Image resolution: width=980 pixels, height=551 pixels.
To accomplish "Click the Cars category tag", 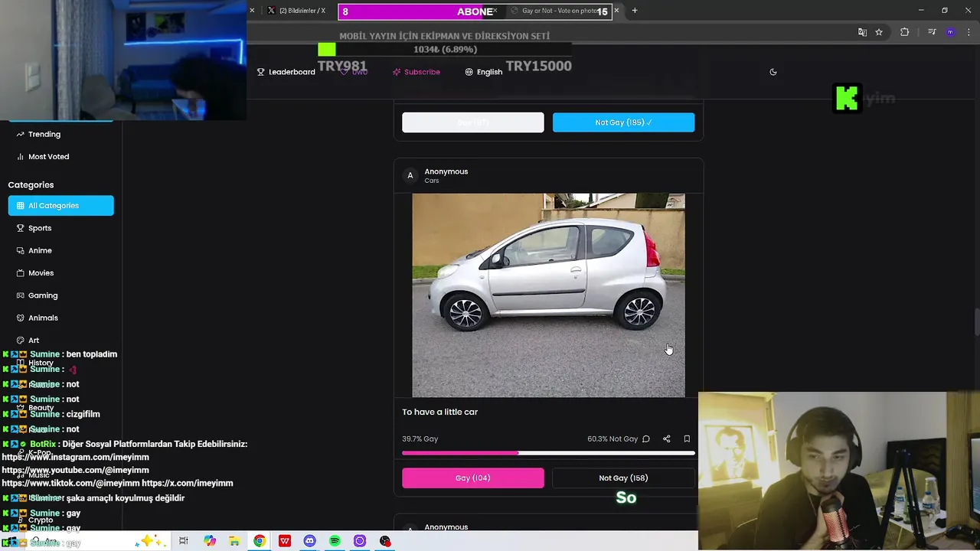I will pyautogui.click(x=432, y=181).
